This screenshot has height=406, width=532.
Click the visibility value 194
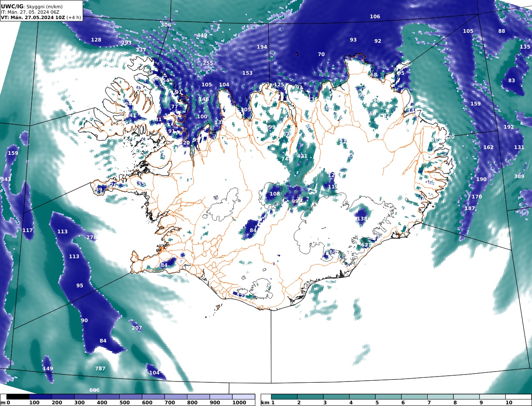(262, 47)
